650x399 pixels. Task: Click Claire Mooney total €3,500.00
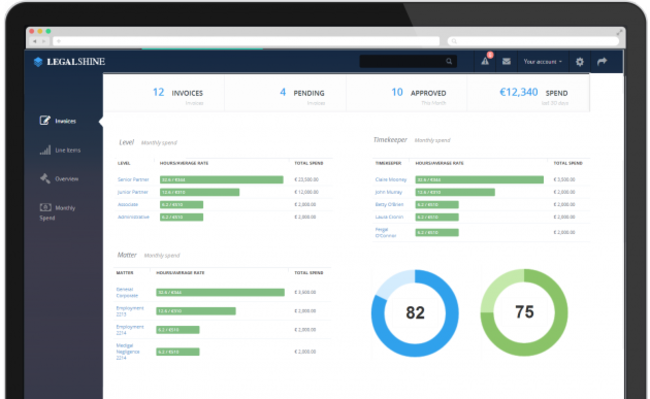pos(564,179)
